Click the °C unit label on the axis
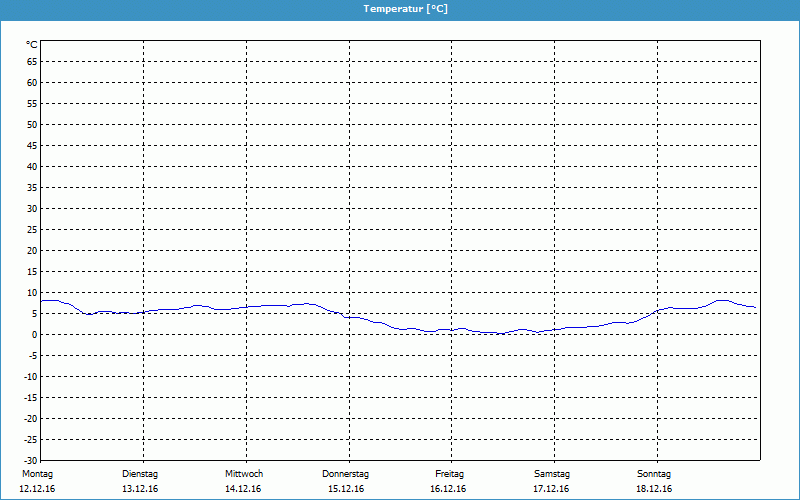The width and height of the screenshot is (800, 500). coord(32,45)
